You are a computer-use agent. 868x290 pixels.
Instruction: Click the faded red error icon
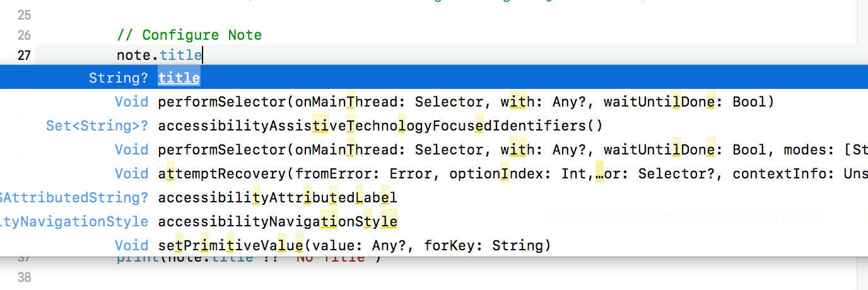(560, 217)
